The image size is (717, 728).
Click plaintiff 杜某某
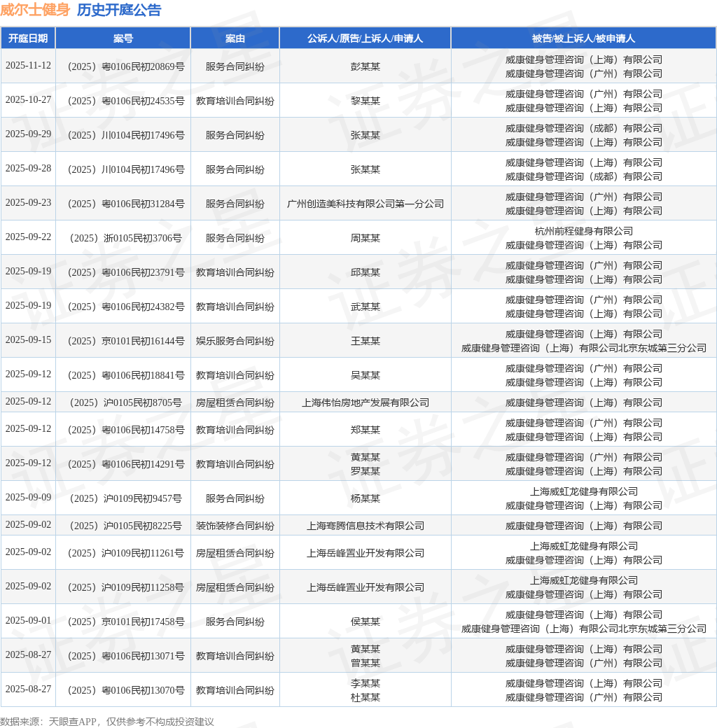pyautogui.click(x=366, y=697)
